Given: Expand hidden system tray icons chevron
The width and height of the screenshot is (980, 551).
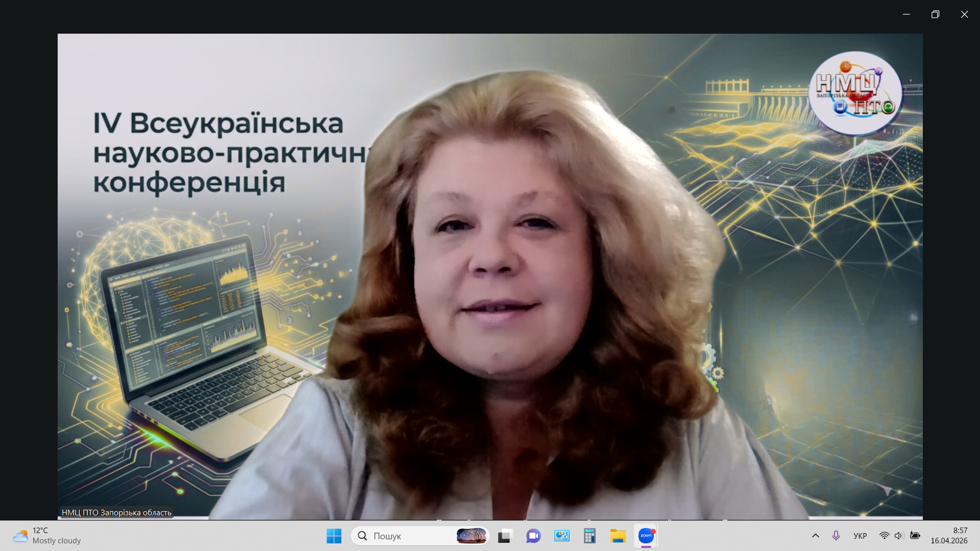Looking at the screenshot, I should 815,536.
